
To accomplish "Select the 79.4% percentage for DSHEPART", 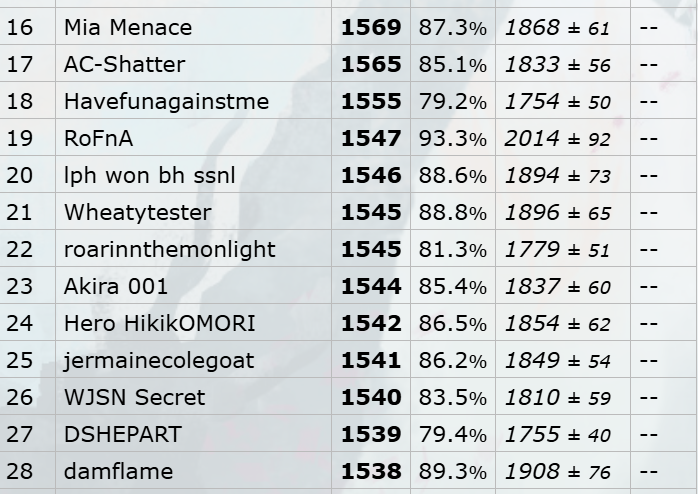I will [453, 433].
